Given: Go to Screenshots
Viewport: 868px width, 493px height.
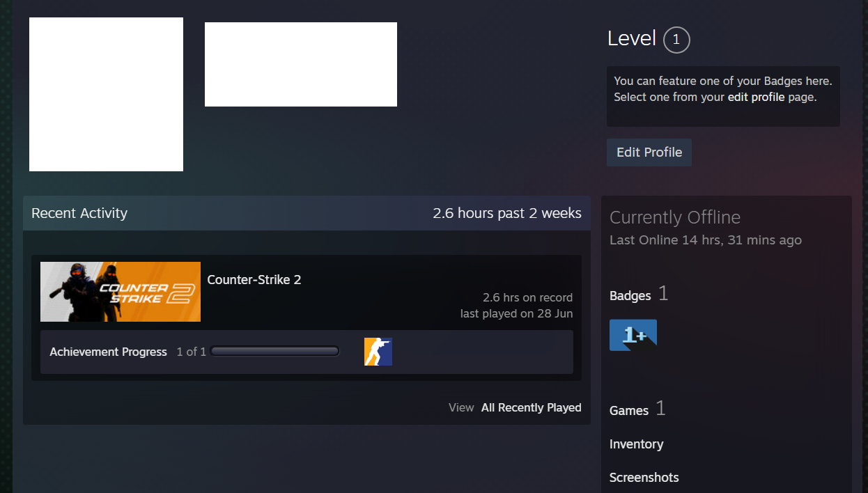Looking at the screenshot, I should pos(644,478).
